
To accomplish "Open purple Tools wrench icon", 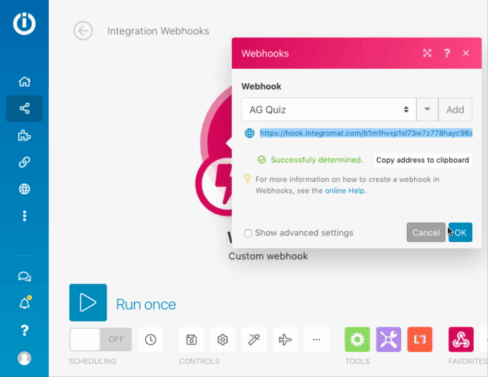I will tap(389, 340).
